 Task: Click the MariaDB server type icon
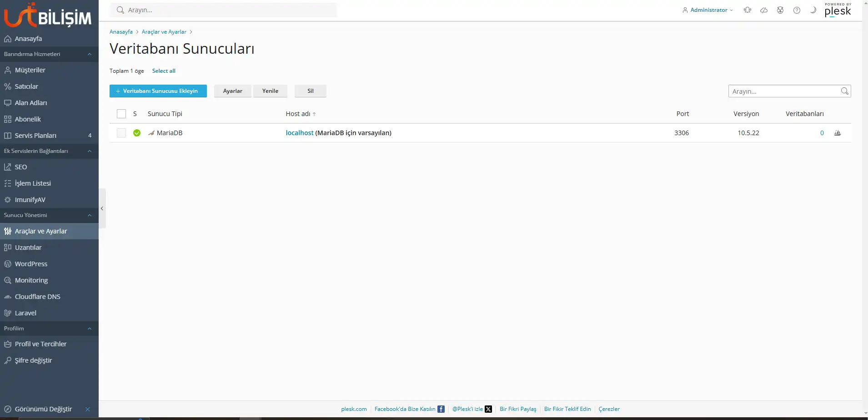[151, 133]
